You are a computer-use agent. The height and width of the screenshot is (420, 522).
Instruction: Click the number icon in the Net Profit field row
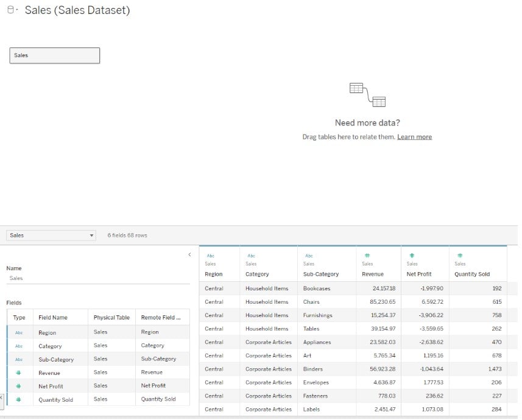click(x=19, y=386)
